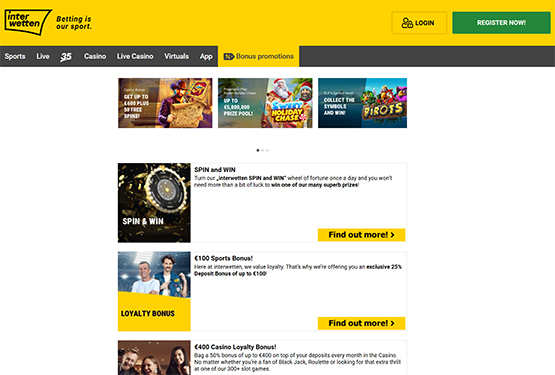Switch to the Live Casino section

click(x=135, y=56)
